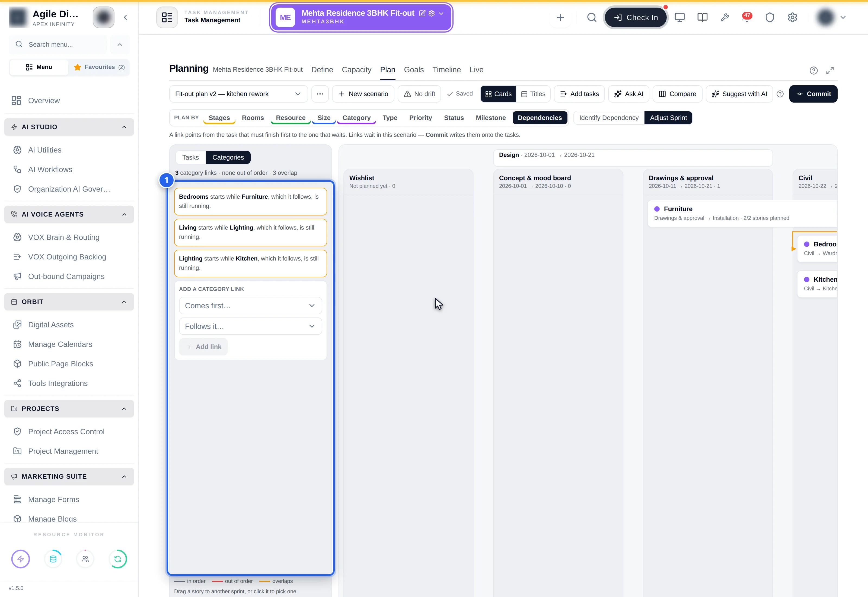Open scenario more-options ellipsis button

tap(320, 94)
